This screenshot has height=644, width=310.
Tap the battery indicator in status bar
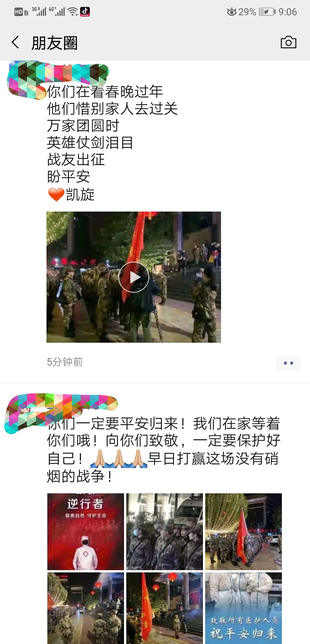(x=267, y=12)
